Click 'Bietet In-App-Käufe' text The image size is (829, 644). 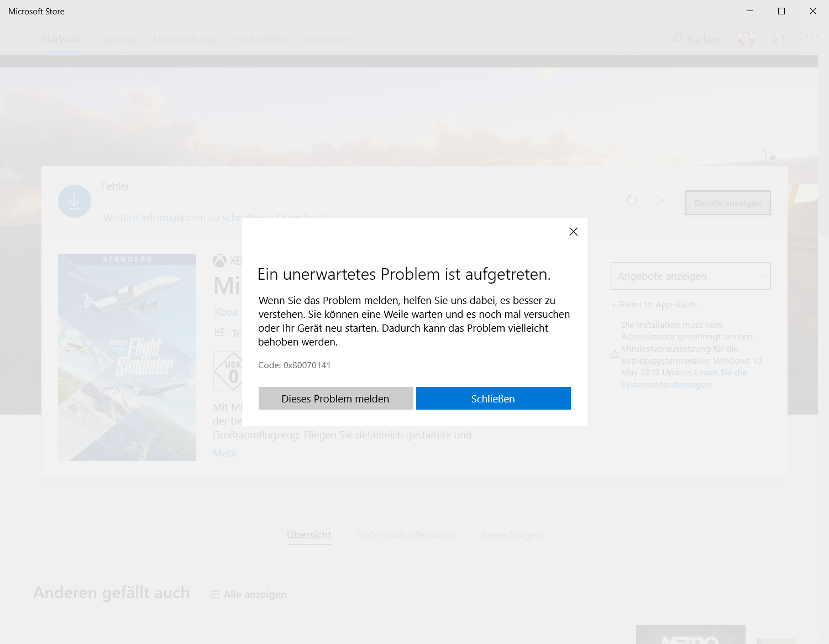[x=658, y=305]
